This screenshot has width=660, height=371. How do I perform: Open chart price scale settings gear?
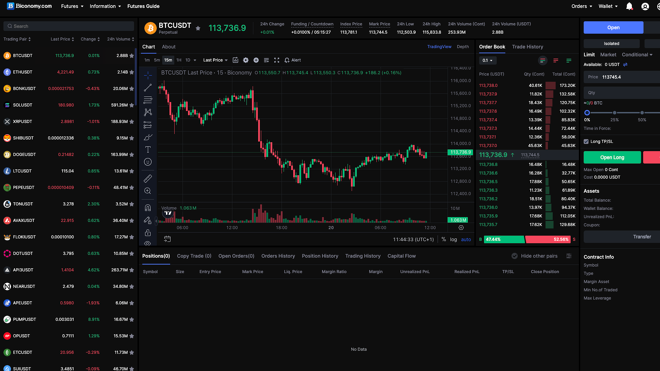(461, 227)
